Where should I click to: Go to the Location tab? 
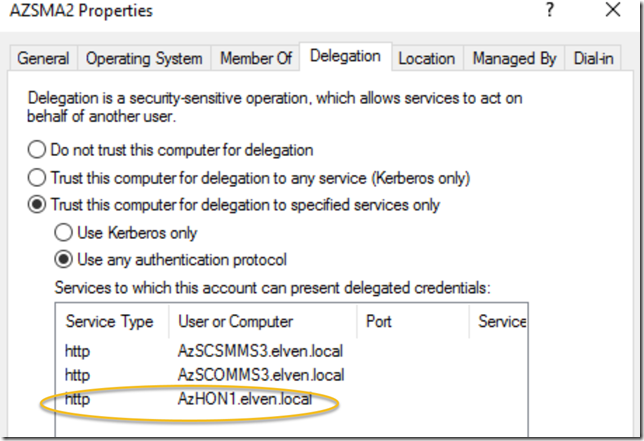coord(427,59)
